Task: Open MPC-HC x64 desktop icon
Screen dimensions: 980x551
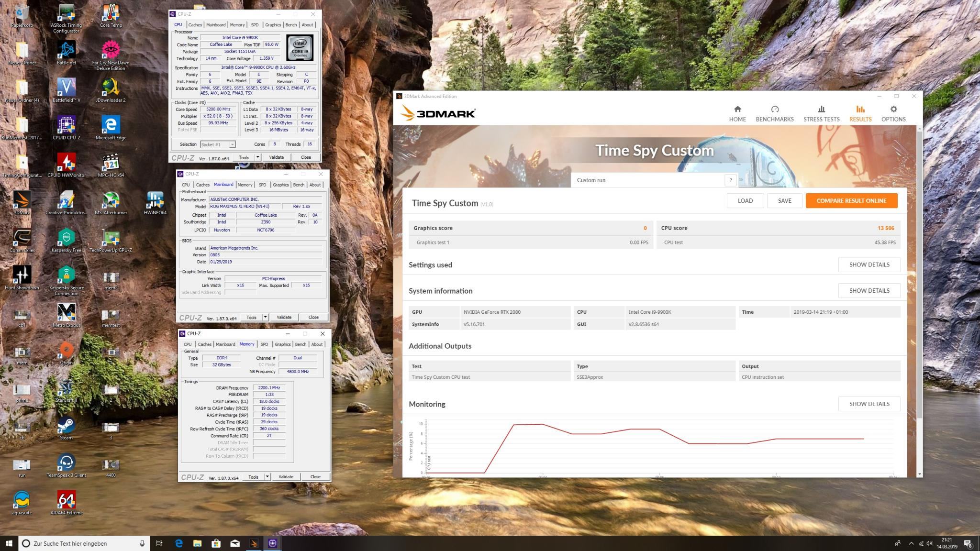Action: tap(111, 165)
